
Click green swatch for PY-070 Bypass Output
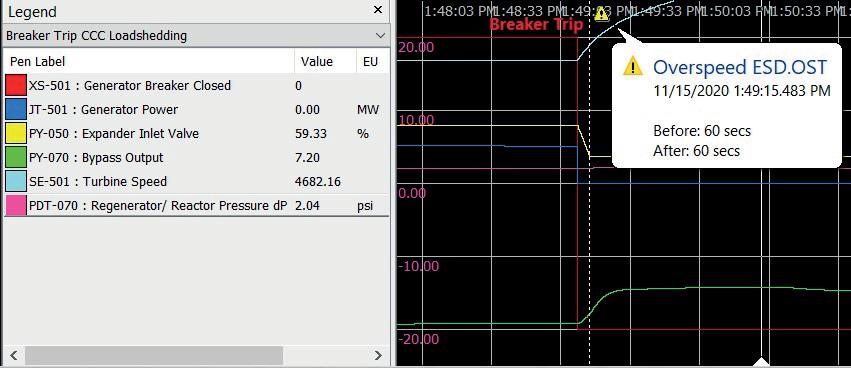(16, 157)
